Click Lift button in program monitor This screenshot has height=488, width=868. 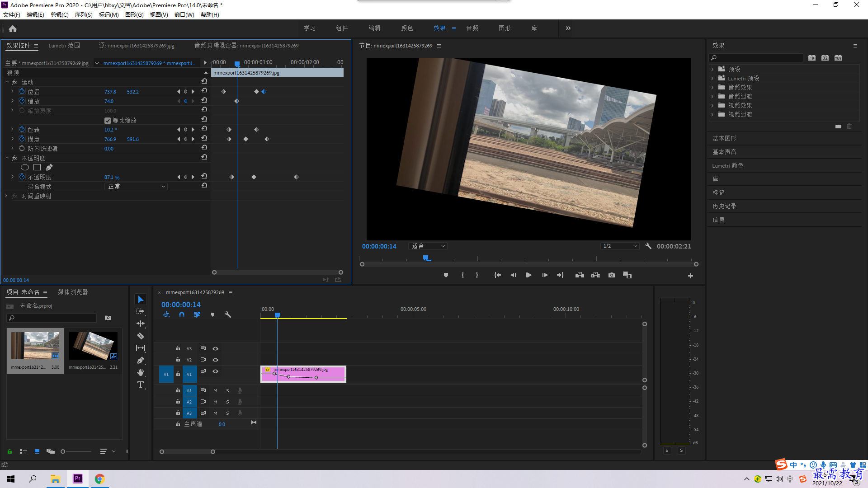click(580, 275)
